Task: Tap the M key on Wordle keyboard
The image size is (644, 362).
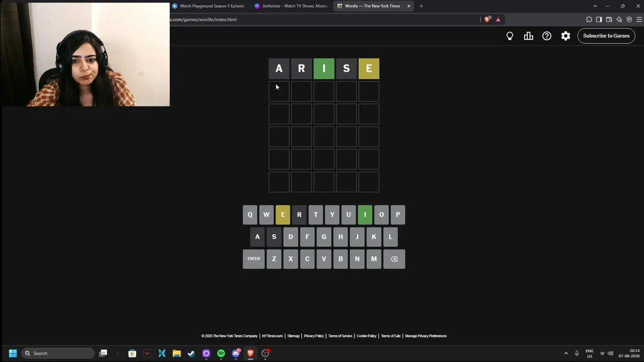Action: [374, 259]
